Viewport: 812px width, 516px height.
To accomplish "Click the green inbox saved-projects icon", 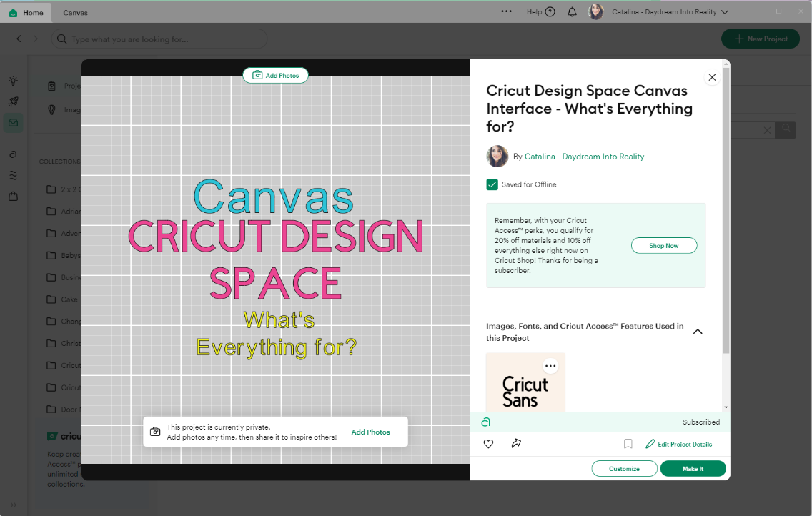I will click(13, 122).
